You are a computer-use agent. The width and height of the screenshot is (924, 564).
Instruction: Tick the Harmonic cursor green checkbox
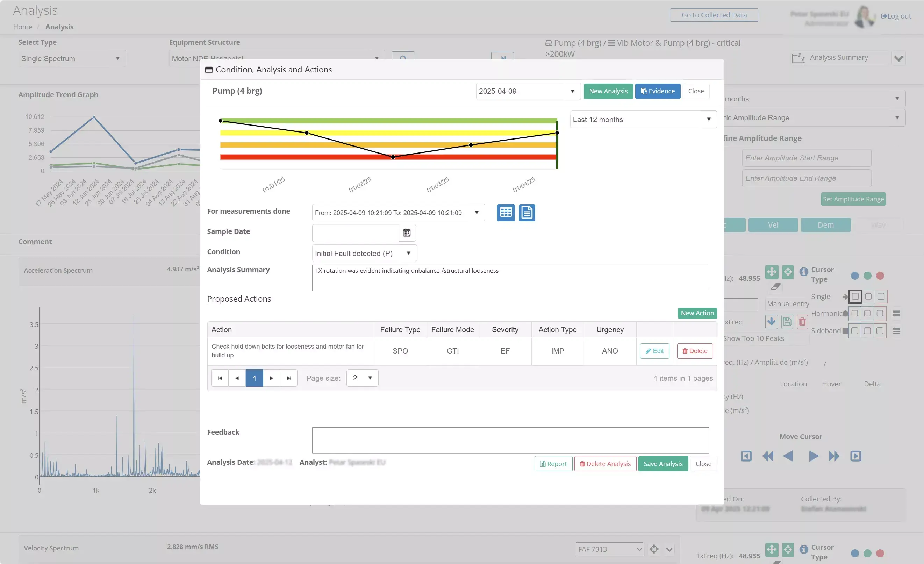coord(867,314)
